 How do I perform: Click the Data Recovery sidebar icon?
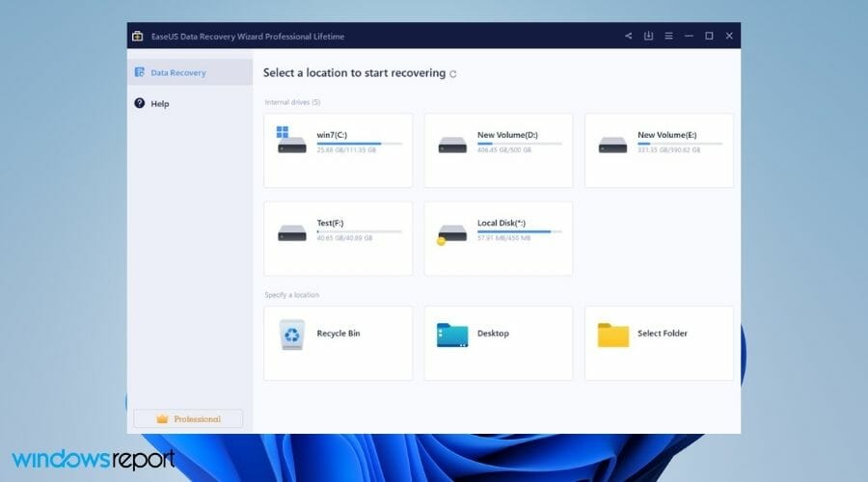tap(140, 72)
